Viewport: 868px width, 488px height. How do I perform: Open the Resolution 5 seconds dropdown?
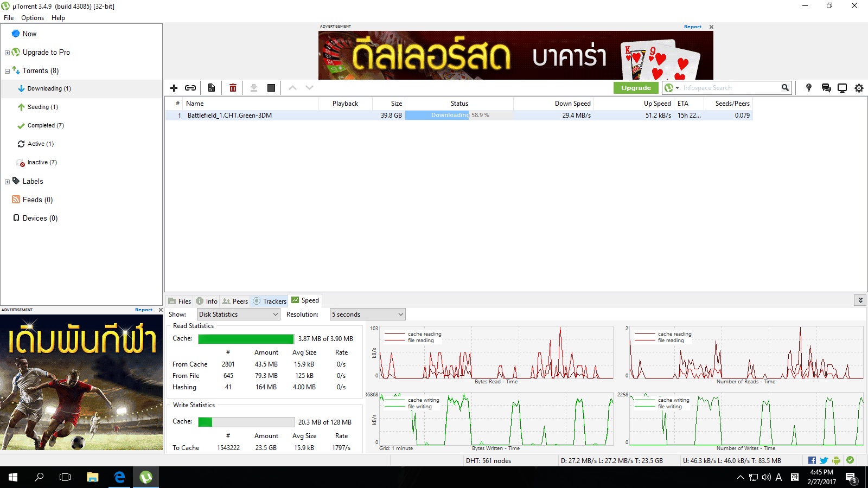pos(368,314)
